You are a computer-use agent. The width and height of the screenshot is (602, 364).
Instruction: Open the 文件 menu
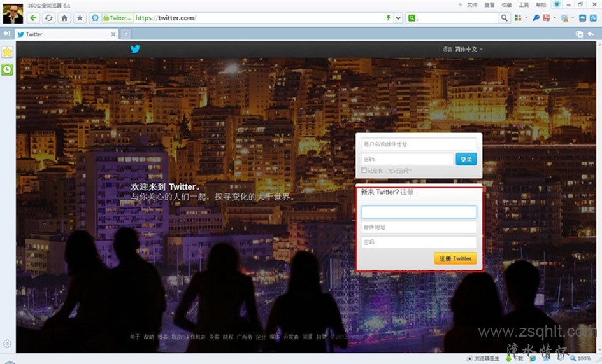click(x=472, y=5)
